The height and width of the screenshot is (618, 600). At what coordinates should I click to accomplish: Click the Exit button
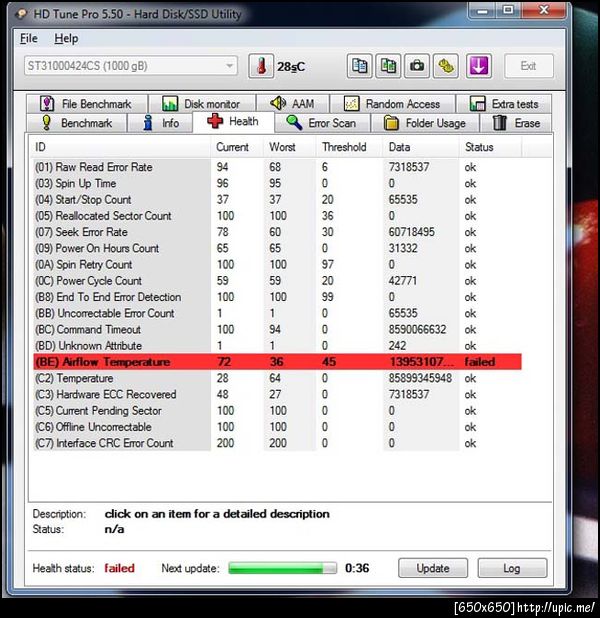pyautogui.click(x=528, y=66)
